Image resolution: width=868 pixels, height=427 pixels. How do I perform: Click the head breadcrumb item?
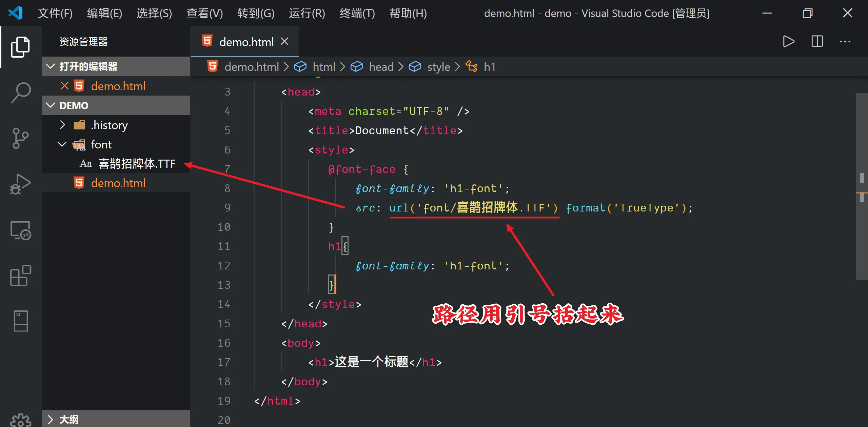pyautogui.click(x=381, y=67)
